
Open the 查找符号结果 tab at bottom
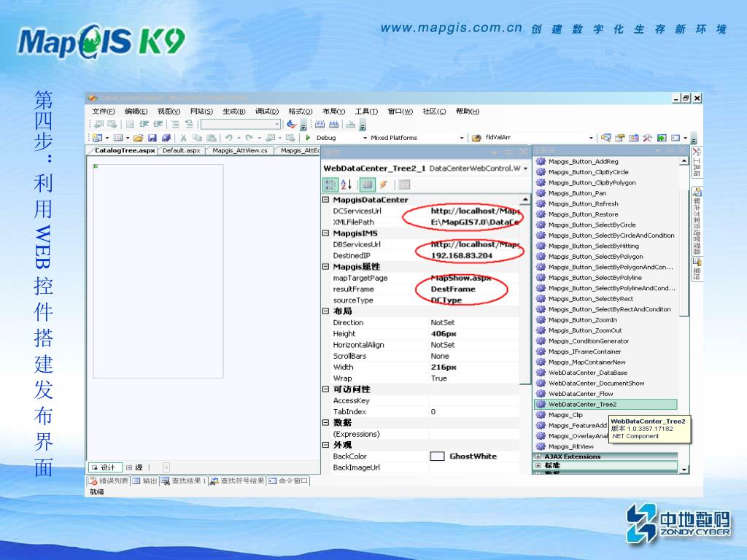click(237, 481)
